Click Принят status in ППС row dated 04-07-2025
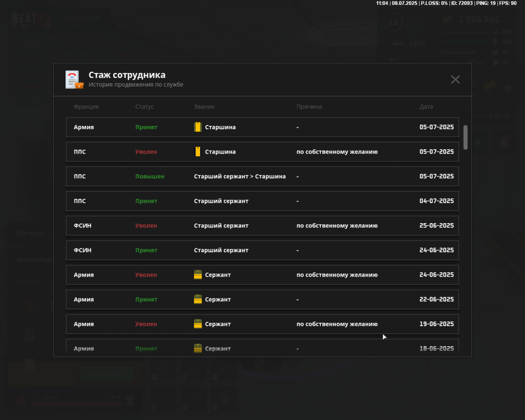Viewport: 525px width, 420px height. coord(146,201)
